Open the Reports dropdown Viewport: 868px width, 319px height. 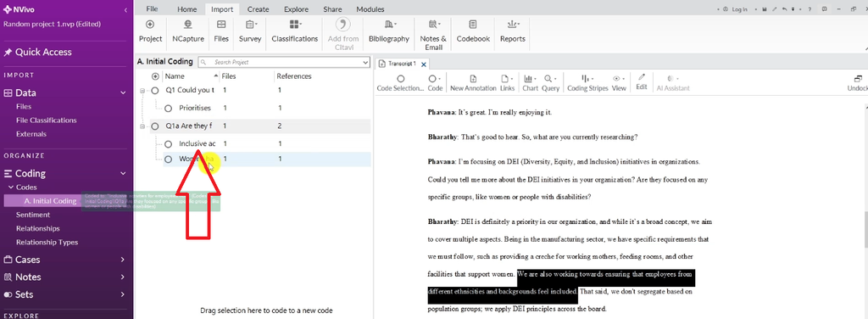pos(512,31)
